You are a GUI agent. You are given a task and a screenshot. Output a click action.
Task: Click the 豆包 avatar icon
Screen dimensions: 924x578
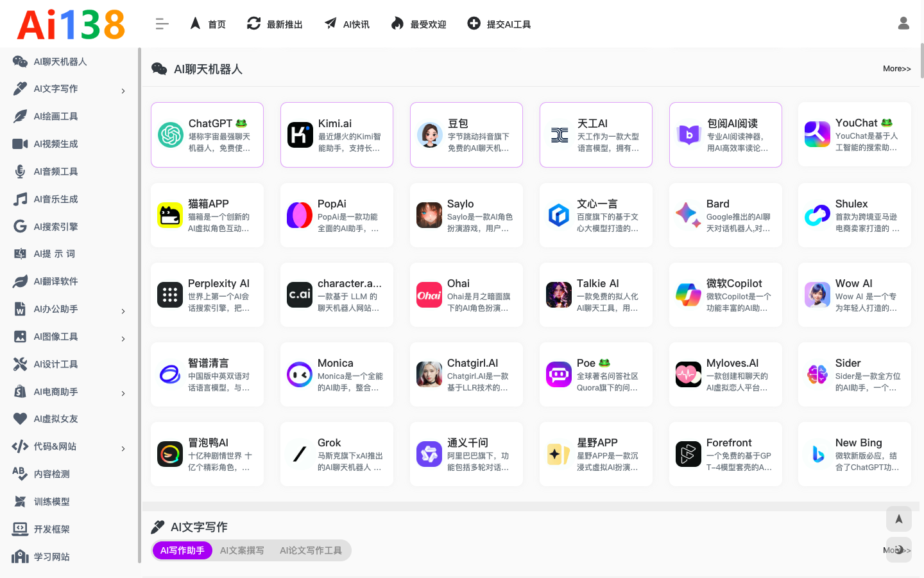(x=430, y=135)
